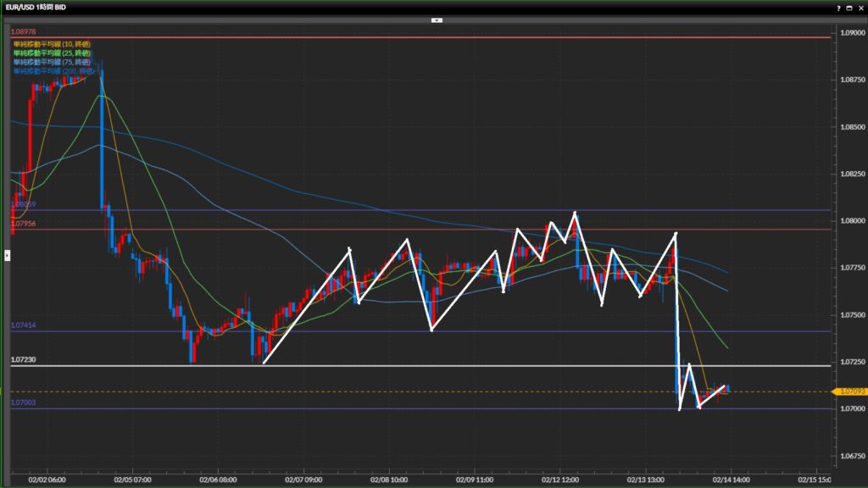Select the white 1.07230 horizontal line label
Image resolution: width=868 pixels, height=488 pixels.
[x=23, y=360]
